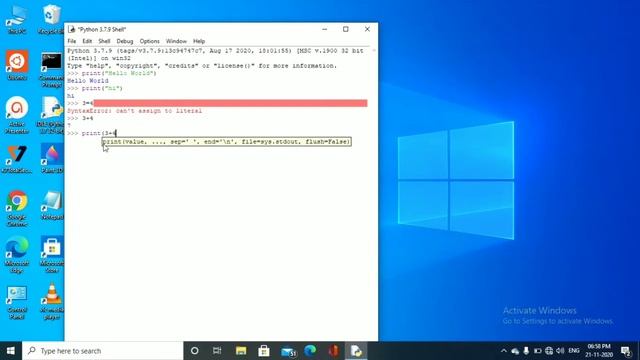Open the notification center icon
Image resolution: width=640 pixels, height=360 pixels.
(626, 351)
